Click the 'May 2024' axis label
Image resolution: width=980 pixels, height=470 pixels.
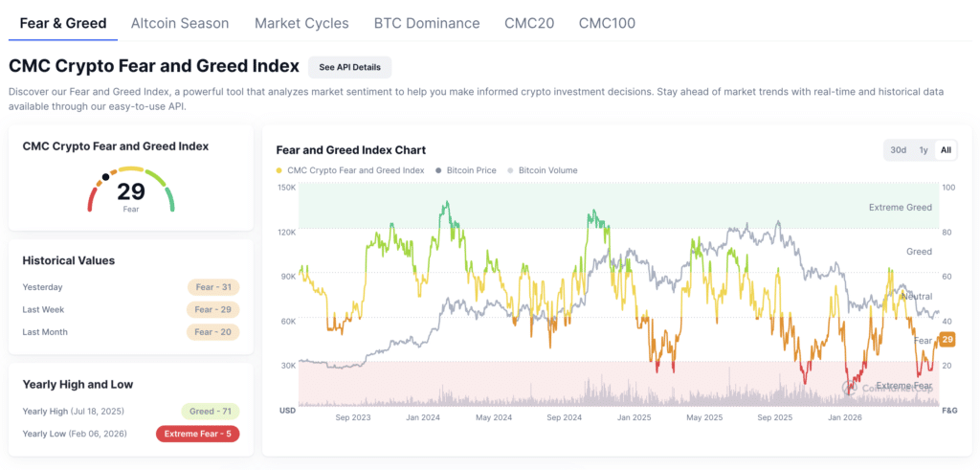click(494, 417)
